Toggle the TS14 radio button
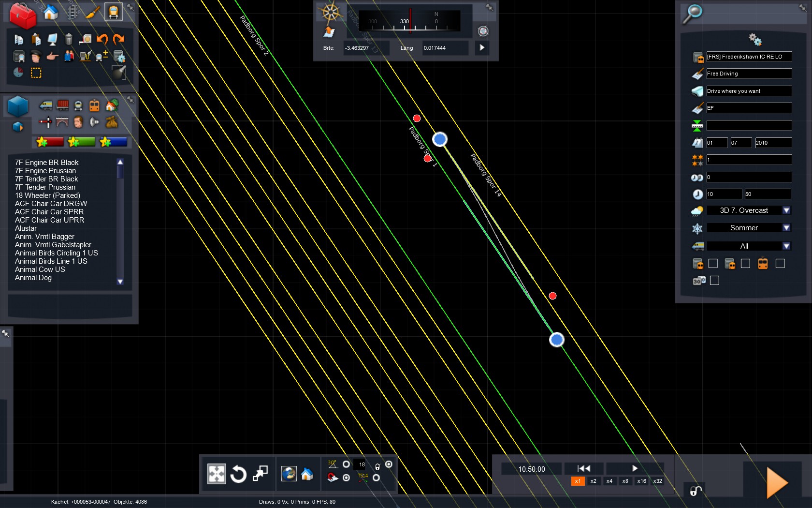The height and width of the screenshot is (508, 812). click(x=376, y=478)
